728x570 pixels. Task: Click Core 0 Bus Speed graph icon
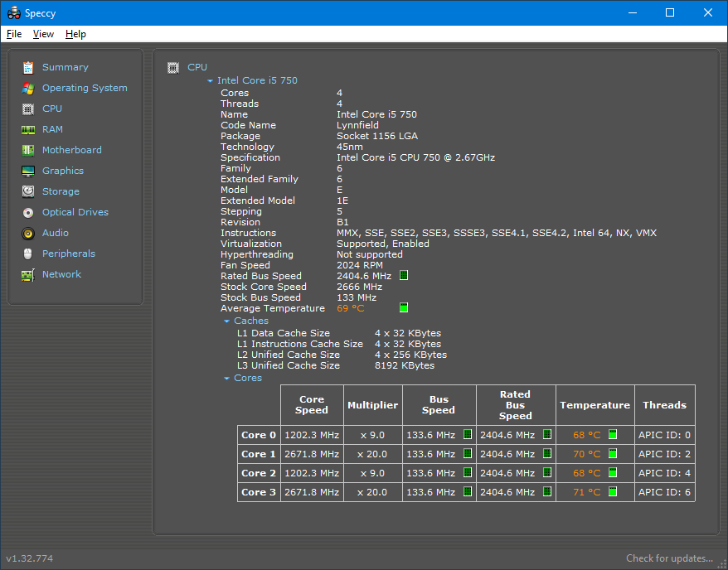(x=468, y=435)
